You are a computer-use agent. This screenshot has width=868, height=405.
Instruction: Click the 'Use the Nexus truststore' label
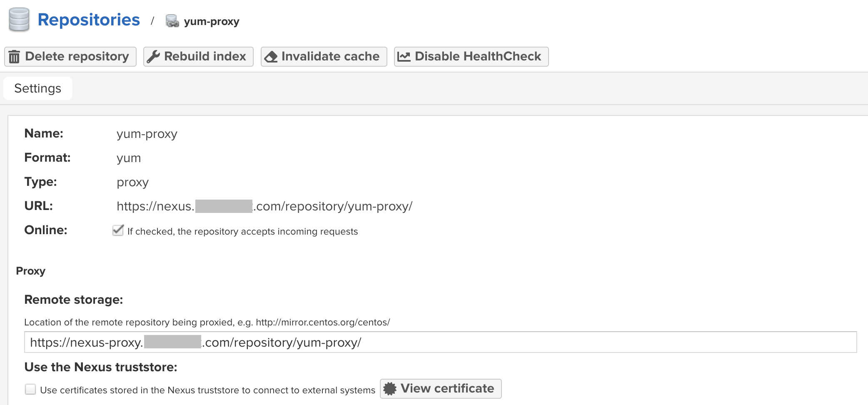tap(101, 367)
